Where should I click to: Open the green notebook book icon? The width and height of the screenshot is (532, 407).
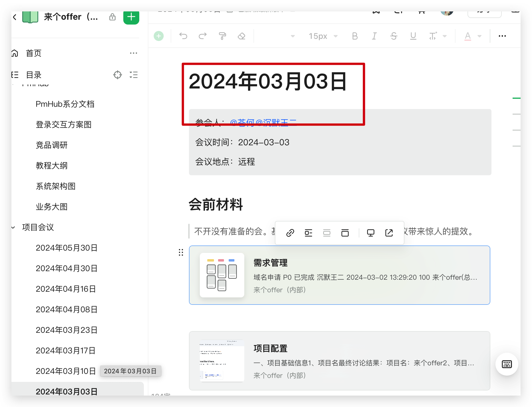coord(30,17)
